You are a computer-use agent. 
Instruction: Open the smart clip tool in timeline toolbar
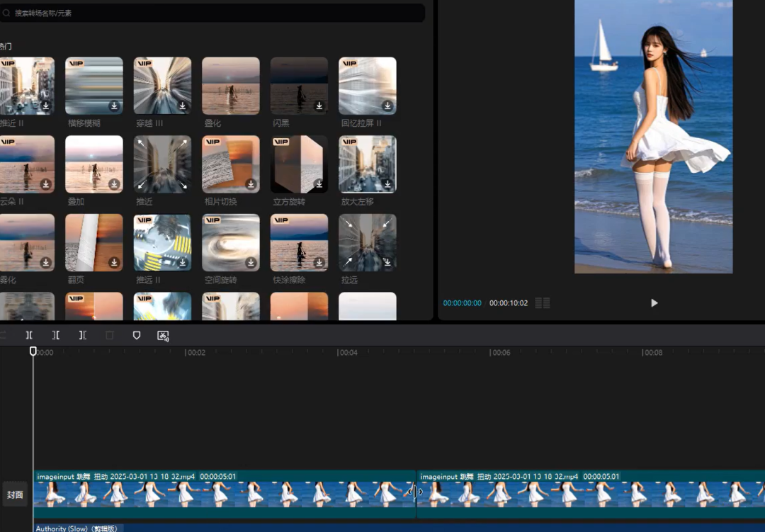point(163,336)
